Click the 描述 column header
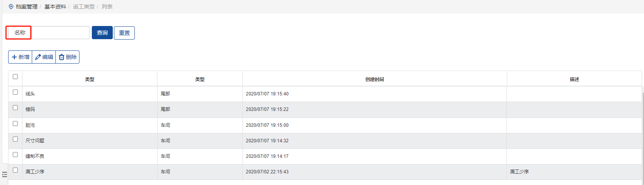The image size is (644, 185). click(x=574, y=80)
